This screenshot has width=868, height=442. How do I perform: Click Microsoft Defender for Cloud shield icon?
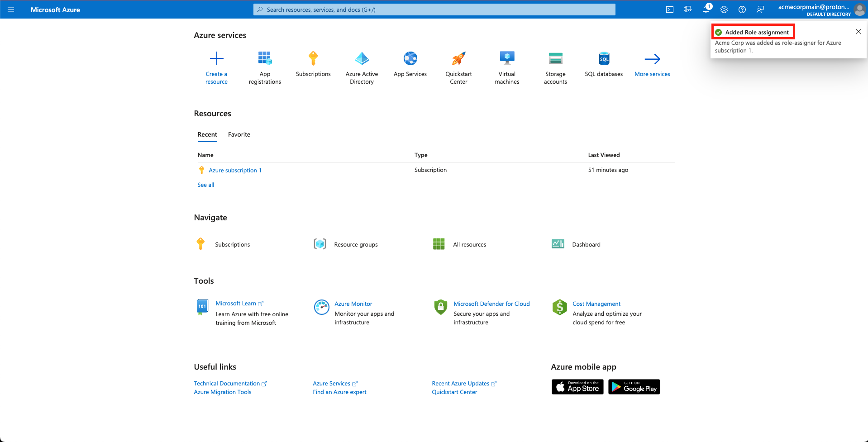[x=441, y=307]
